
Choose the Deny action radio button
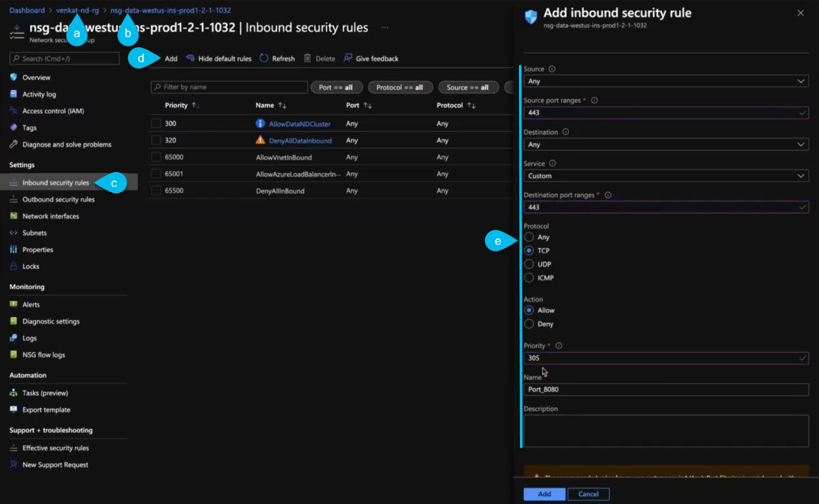[529, 324]
